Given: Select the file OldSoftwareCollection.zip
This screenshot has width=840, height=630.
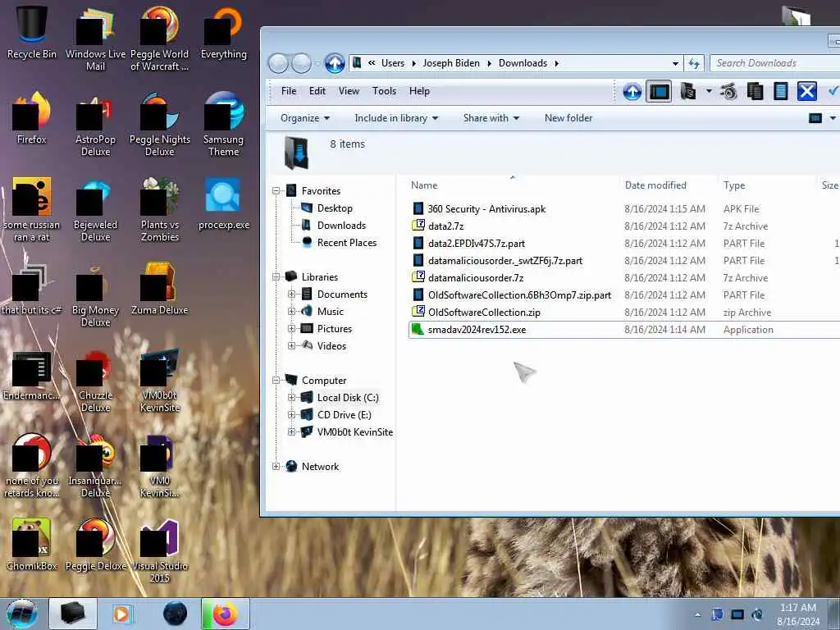Looking at the screenshot, I should point(484,313).
